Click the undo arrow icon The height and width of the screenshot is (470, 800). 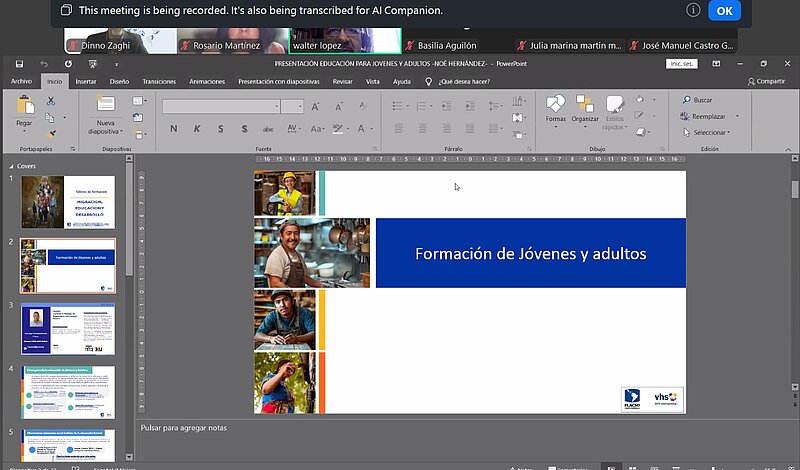click(44, 64)
